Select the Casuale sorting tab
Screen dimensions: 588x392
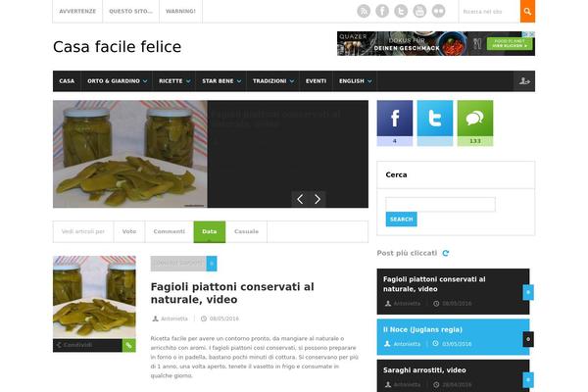246,231
